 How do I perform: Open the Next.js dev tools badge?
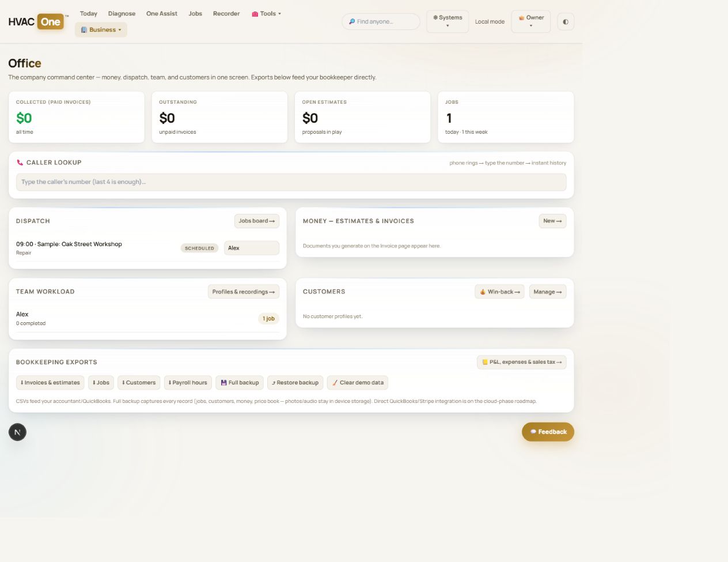click(x=17, y=432)
